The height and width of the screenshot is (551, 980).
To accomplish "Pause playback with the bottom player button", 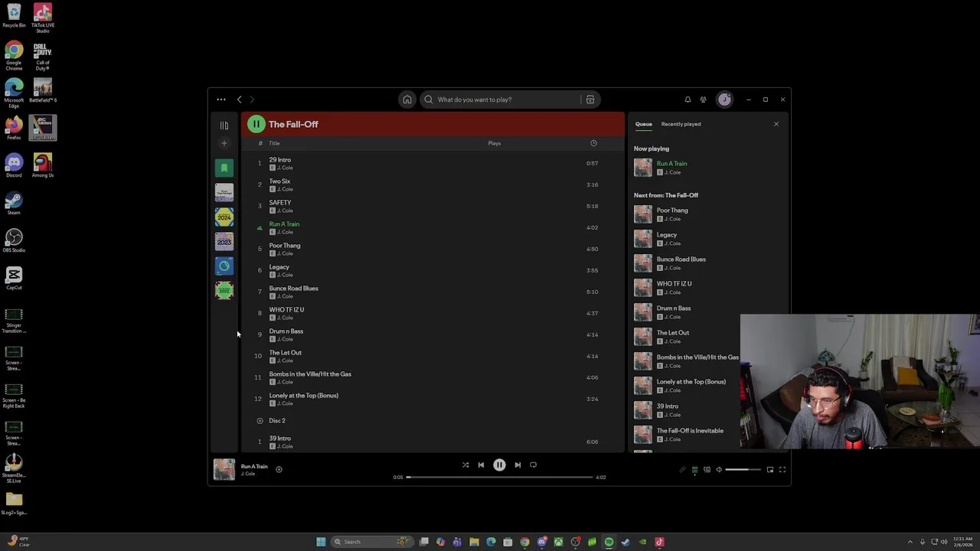I will 499,465.
